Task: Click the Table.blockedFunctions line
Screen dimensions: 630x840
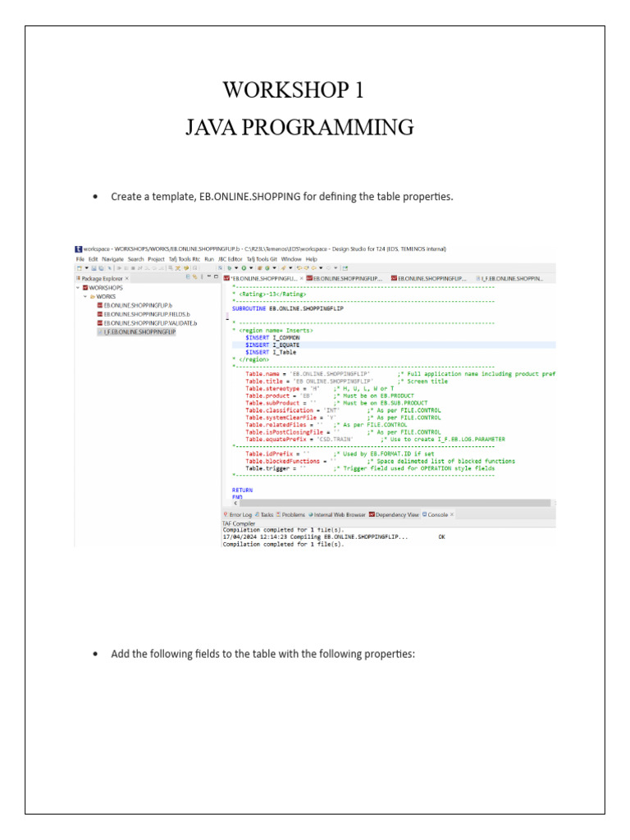Action: pyautogui.click(x=380, y=461)
